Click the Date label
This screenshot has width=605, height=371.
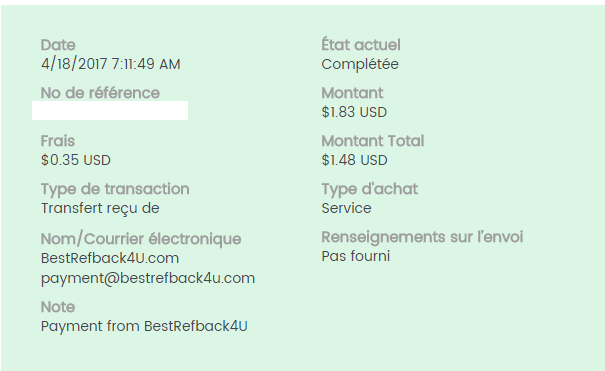pyautogui.click(x=58, y=45)
